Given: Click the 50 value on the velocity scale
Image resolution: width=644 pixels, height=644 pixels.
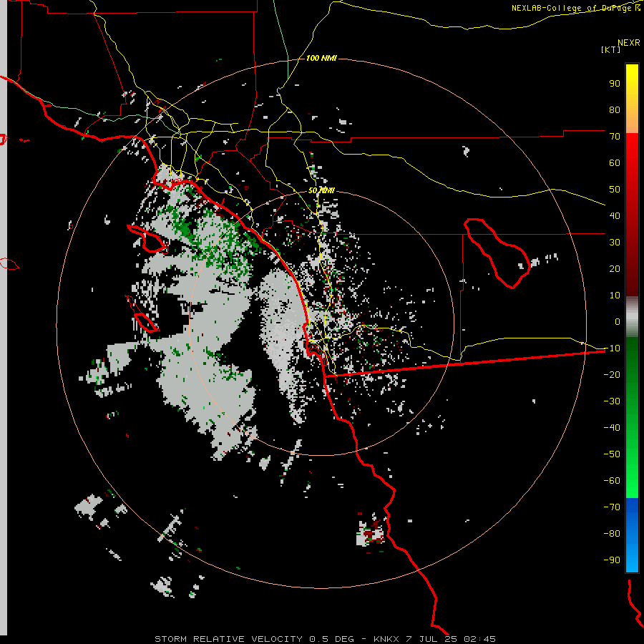Looking at the screenshot, I should click(615, 190).
